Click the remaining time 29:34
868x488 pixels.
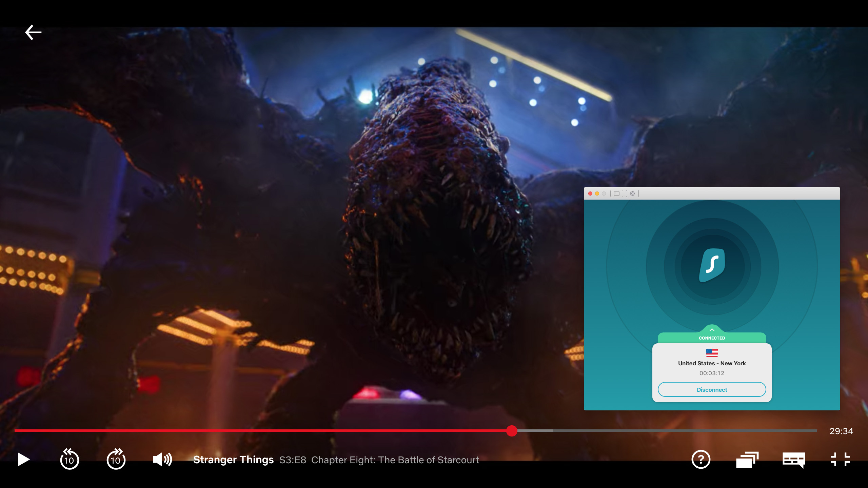(x=841, y=431)
